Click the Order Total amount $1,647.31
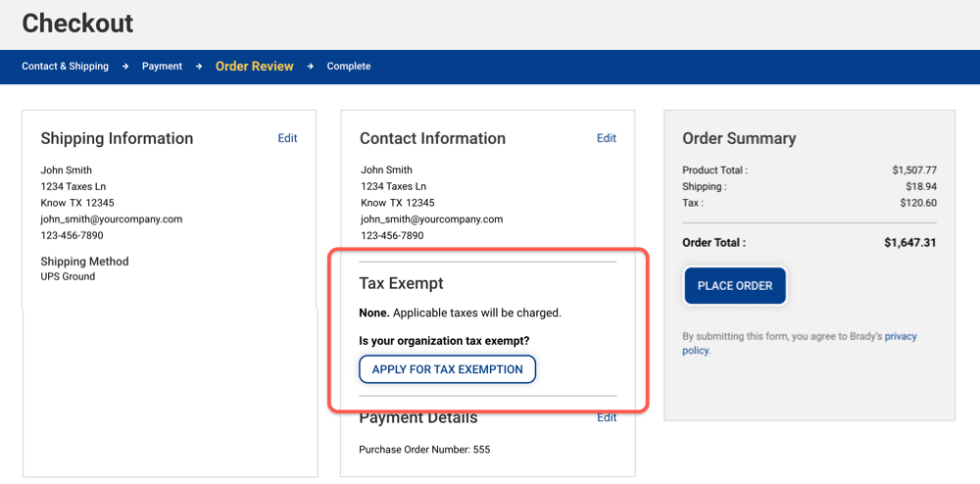Image resolution: width=980 pixels, height=484 pixels. [910, 242]
